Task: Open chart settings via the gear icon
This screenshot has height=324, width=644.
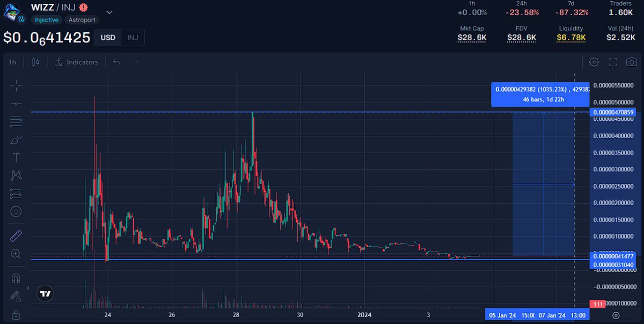Action: pos(594,62)
